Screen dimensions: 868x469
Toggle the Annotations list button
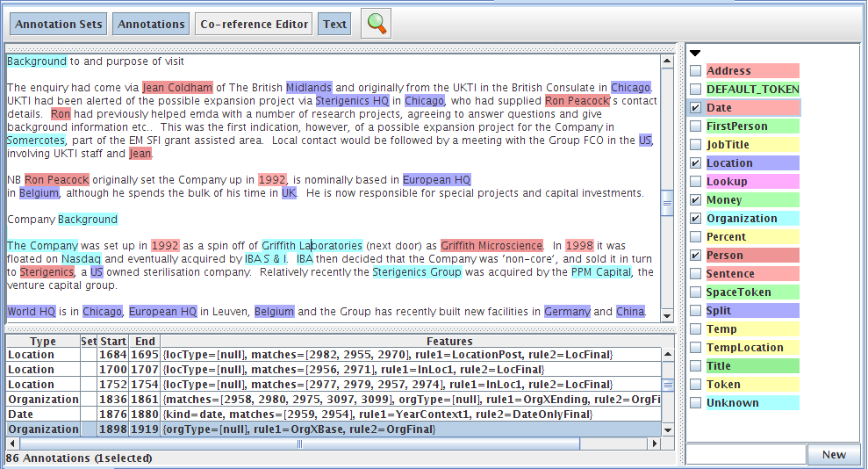click(x=151, y=25)
